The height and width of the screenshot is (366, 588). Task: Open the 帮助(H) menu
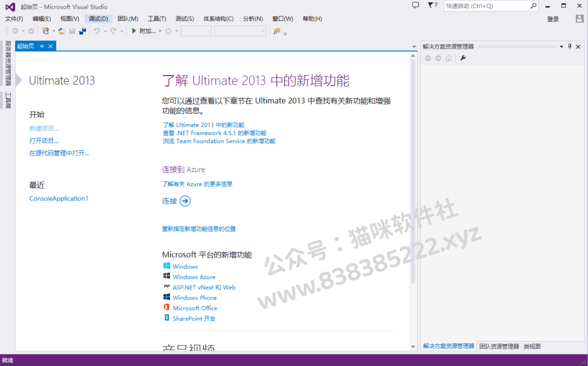[x=313, y=19]
